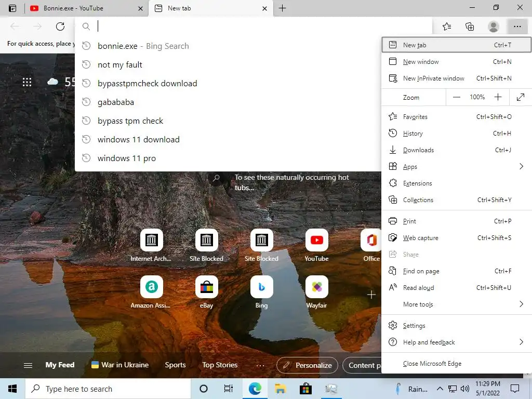Select suggestion bypasstpmcheck download
Viewport: 532px width, 399px height.
point(228,83)
